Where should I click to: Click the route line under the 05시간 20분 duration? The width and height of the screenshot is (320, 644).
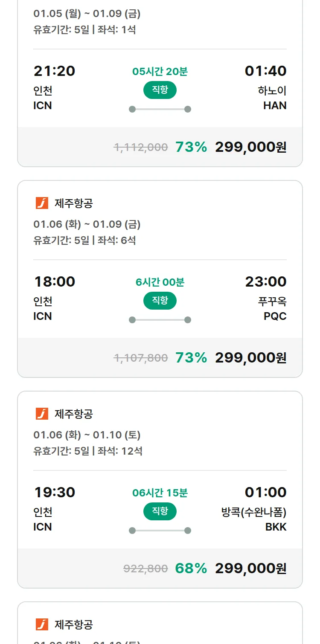coord(160,109)
